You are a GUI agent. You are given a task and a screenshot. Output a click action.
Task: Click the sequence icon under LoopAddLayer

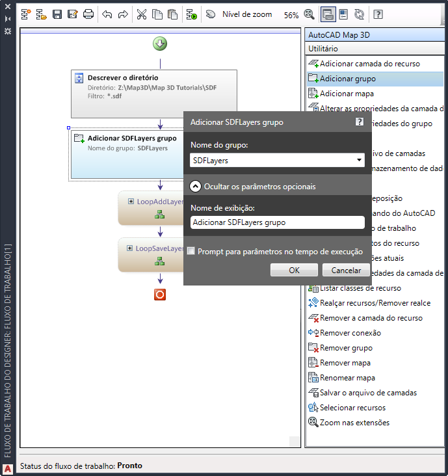[160, 215]
